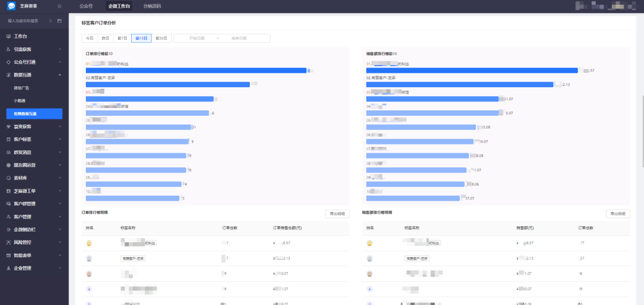Expand the 公众号打通 chevron
Image resolution: width=644 pixels, height=305 pixels.
coord(60,62)
